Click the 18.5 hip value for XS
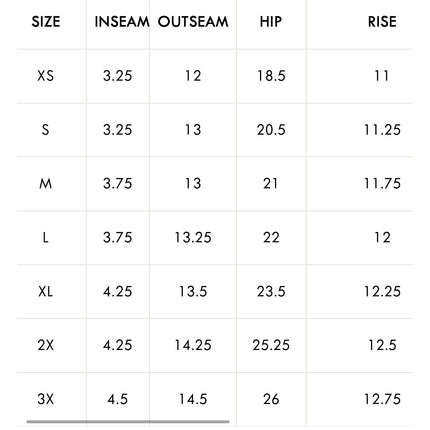 pyautogui.click(x=271, y=76)
